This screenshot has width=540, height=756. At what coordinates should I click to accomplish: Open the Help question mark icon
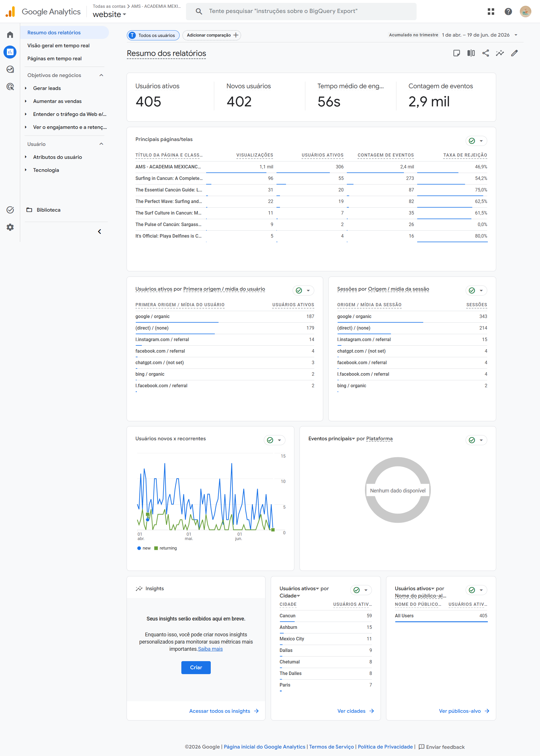(508, 12)
